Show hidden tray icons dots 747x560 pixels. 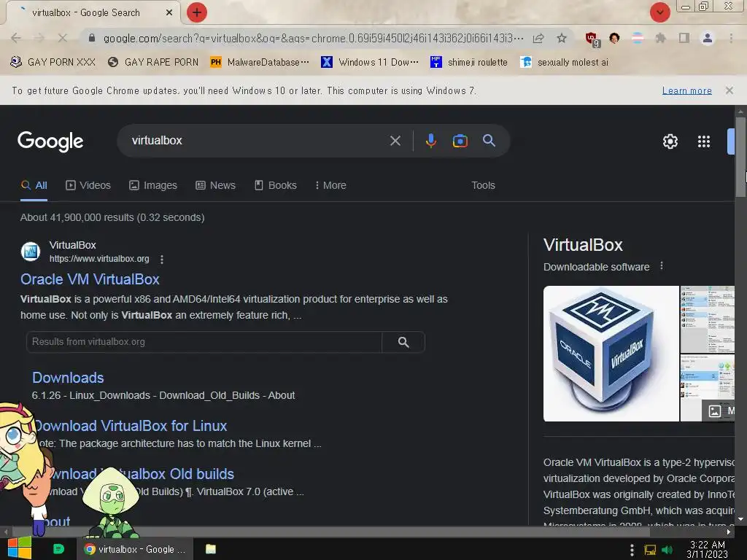[x=632, y=550]
